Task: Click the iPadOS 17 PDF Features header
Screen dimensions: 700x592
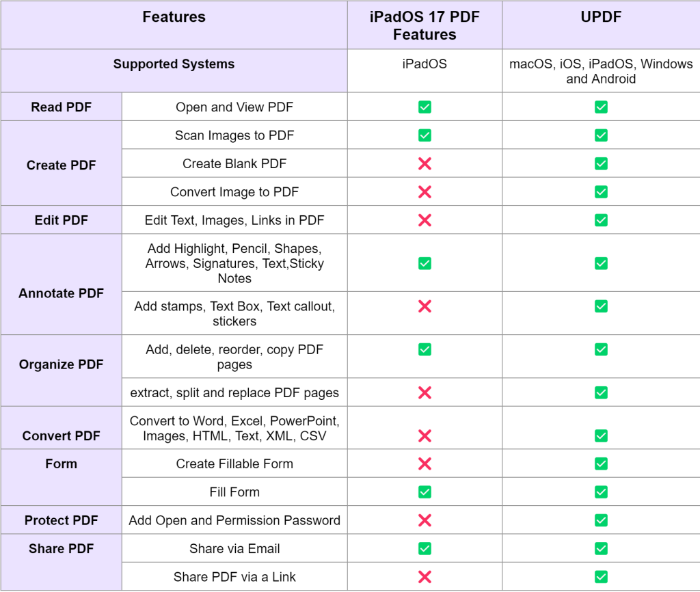Action: coord(425,26)
